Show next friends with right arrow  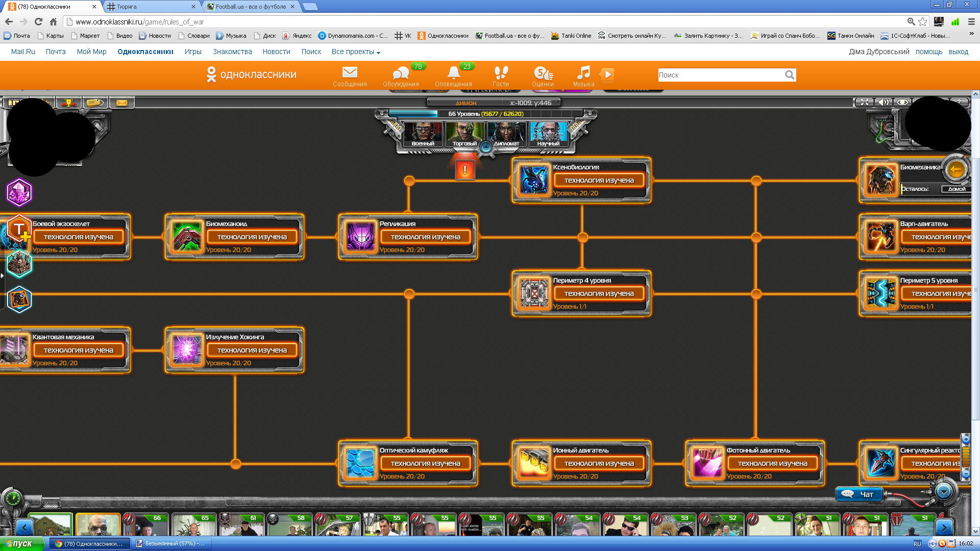point(944,527)
